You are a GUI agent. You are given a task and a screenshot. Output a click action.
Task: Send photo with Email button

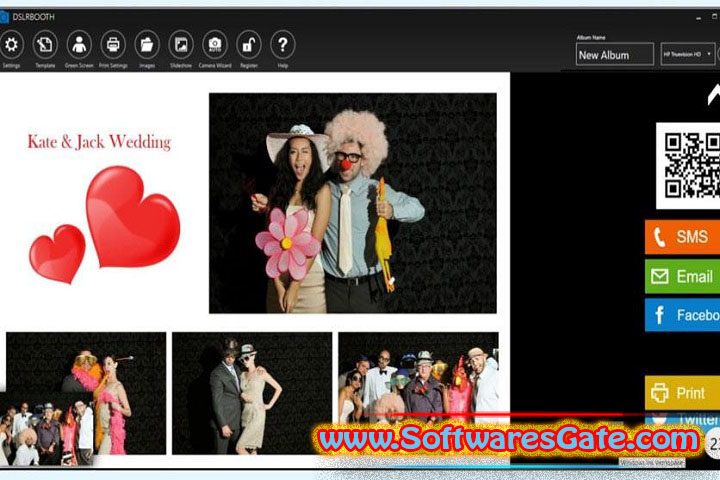coord(682,277)
